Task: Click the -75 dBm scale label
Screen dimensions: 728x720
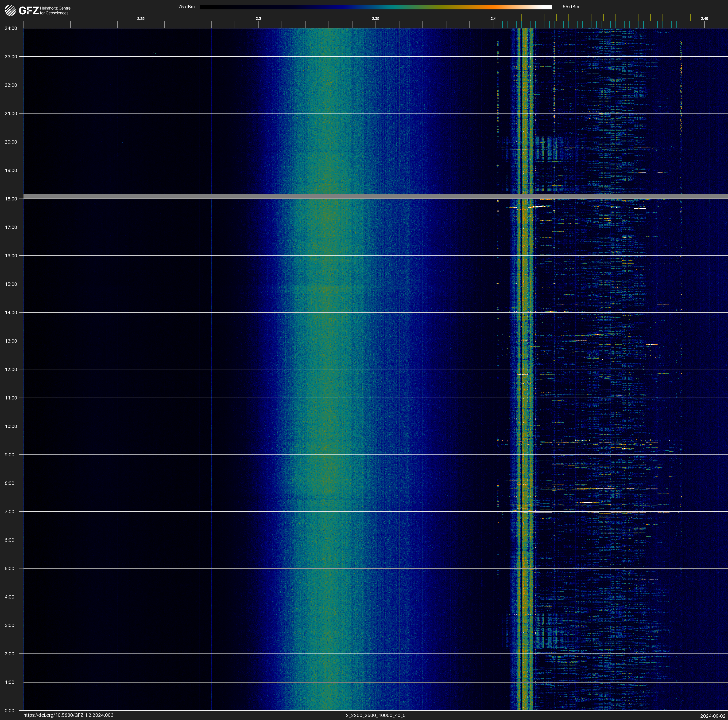Action: [x=186, y=7]
